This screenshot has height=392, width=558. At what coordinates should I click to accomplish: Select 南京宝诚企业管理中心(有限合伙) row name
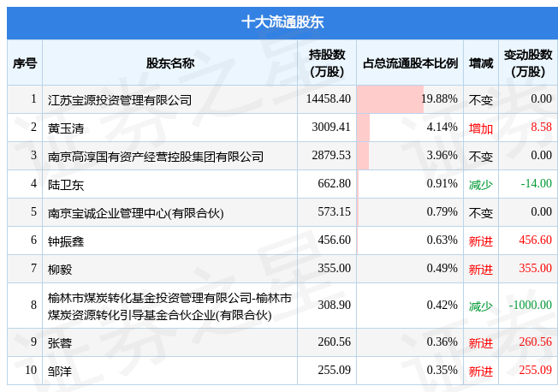tap(135, 213)
